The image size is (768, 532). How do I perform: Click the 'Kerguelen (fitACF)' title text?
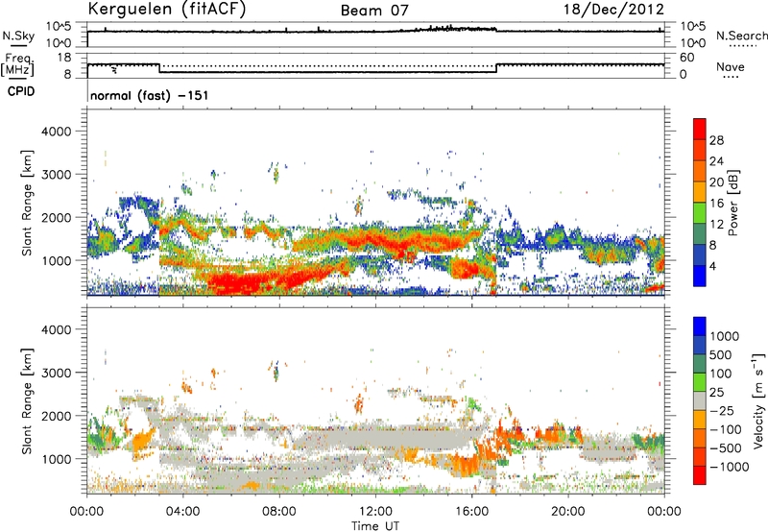(167, 10)
